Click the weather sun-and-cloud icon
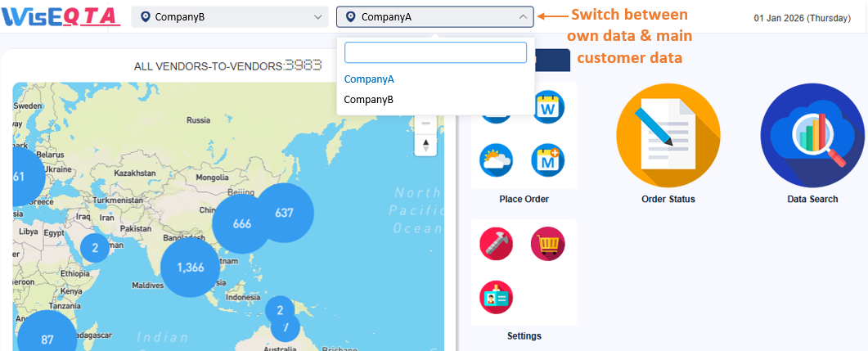The width and height of the screenshot is (868, 351). (x=497, y=161)
